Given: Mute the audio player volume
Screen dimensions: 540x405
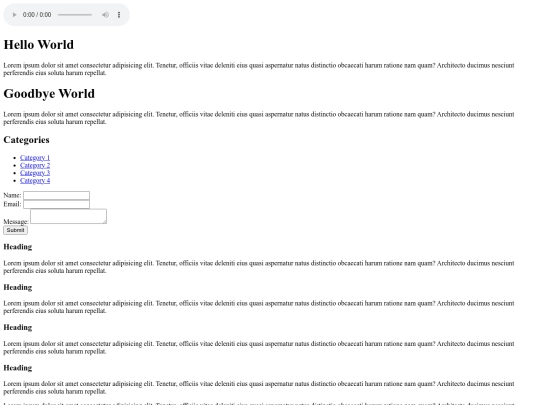Looking at the screenshot, I should pos(105,15).
